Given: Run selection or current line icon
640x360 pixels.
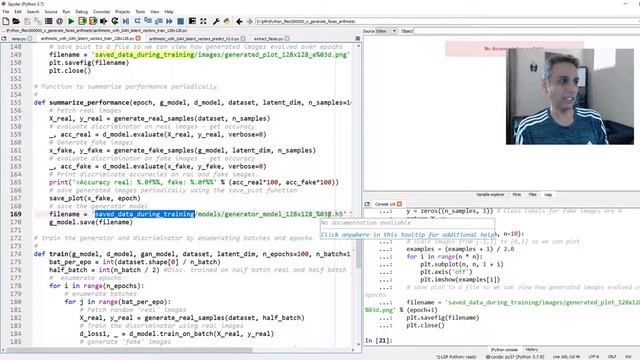Looking at the screenshot, I should 104,21.
